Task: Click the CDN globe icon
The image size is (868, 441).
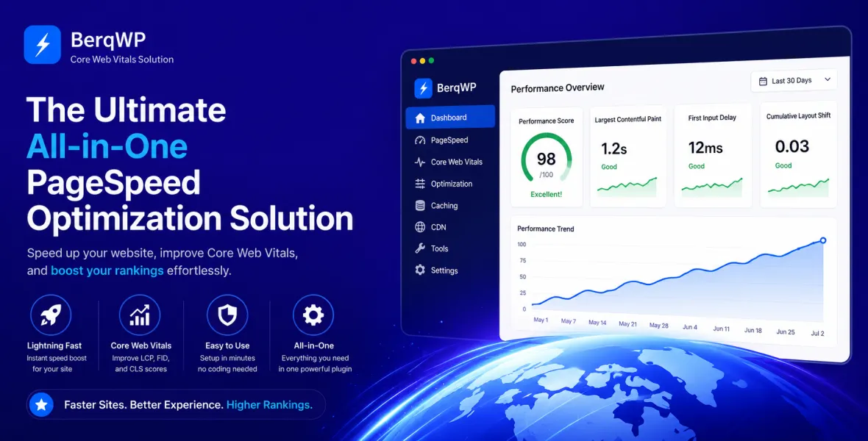Action: pos(420,227)
